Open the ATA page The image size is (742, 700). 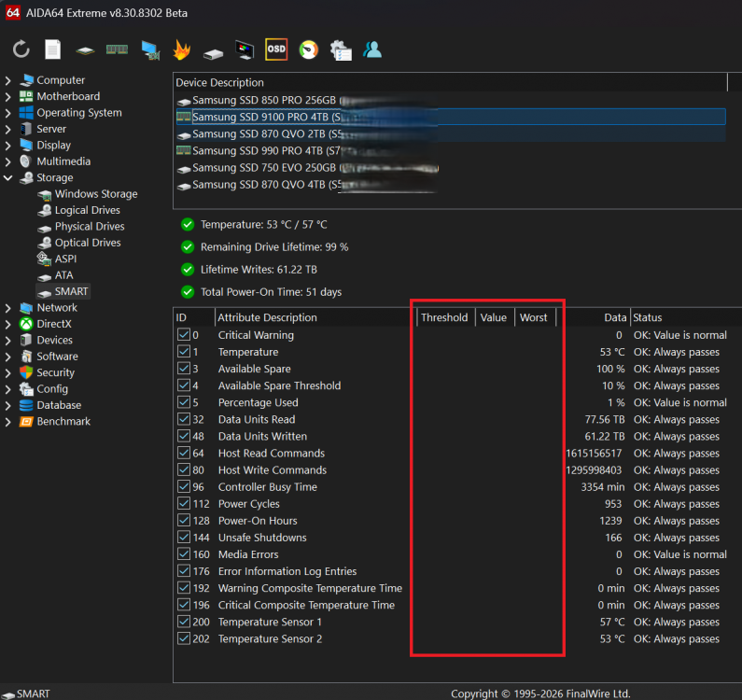[x=63, y=275]
